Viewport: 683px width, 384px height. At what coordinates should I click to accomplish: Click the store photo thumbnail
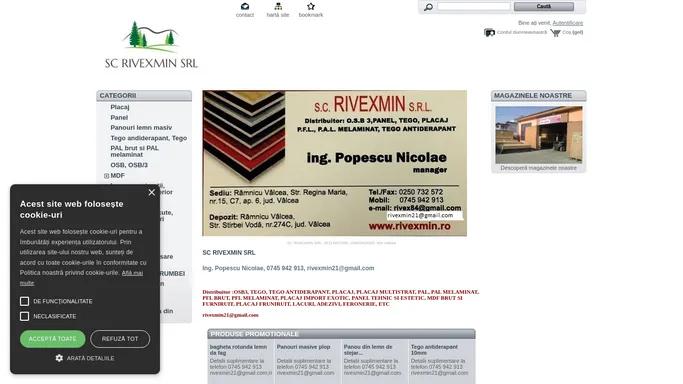pos(539,135)
